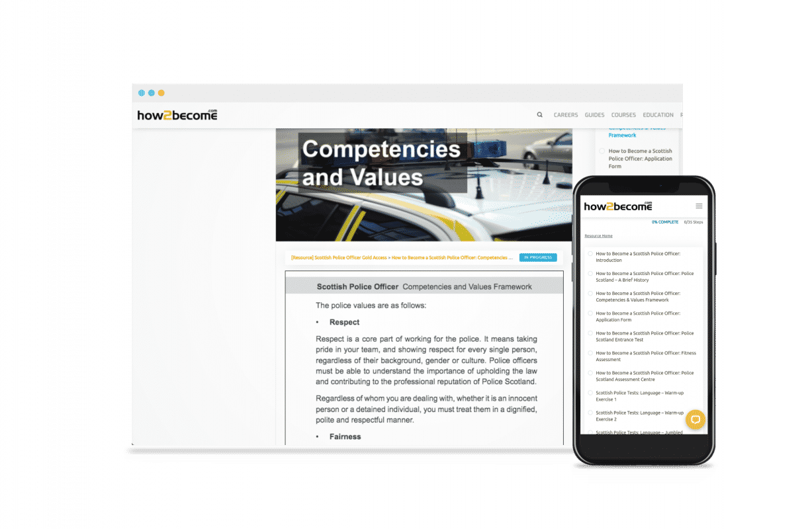Click the IN PROGRESS status button

tap(538, 257)
